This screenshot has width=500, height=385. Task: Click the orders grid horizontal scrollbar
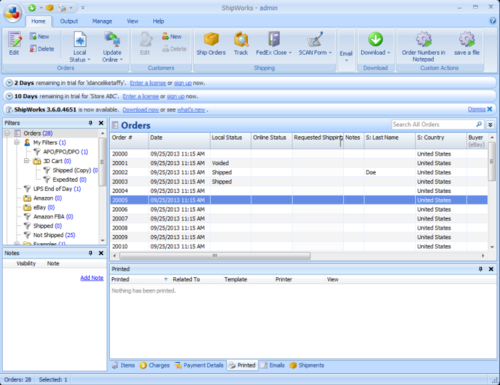click(215, 256)
